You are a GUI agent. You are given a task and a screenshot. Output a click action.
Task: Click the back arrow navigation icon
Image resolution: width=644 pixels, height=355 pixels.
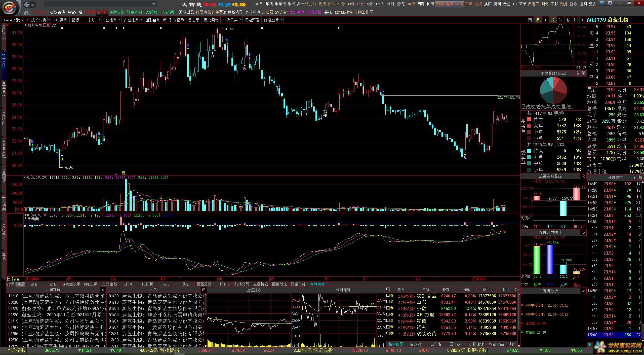(27, 4)
